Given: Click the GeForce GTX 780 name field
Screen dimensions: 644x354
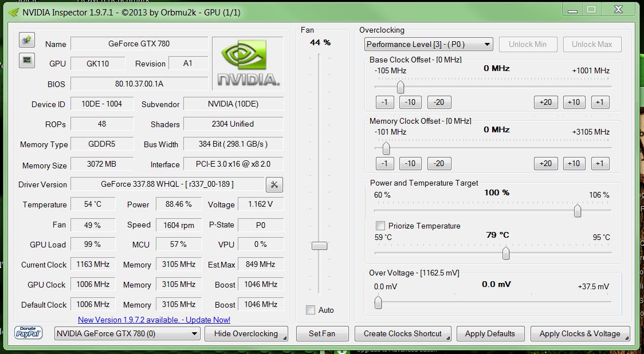Looking at the screenshot, I should coord(139,44).
